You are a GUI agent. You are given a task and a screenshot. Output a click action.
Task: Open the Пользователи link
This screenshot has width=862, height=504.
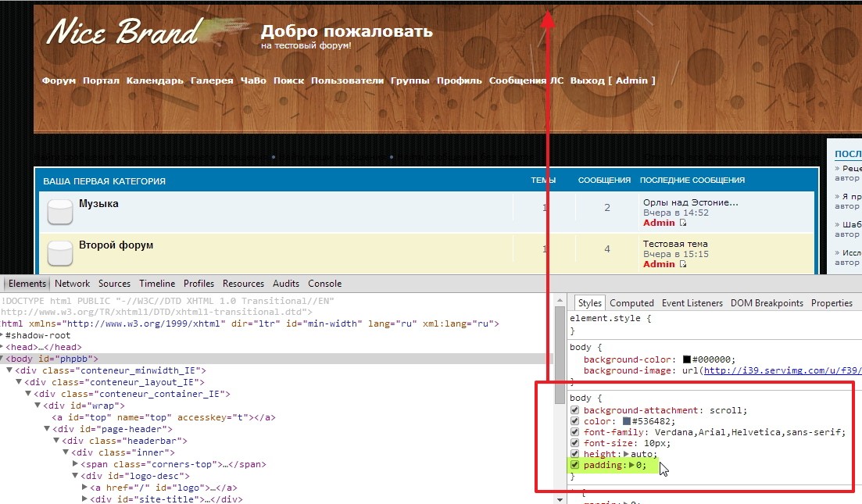[x=348, y=80]
